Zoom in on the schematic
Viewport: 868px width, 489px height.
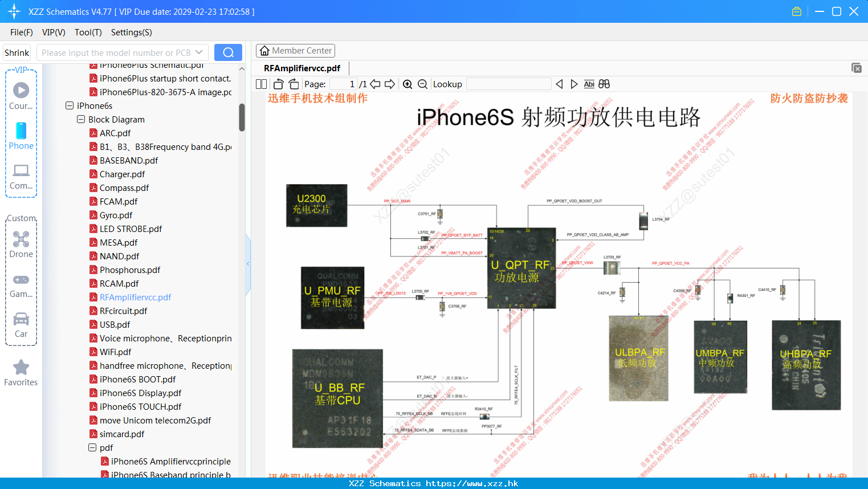click(407, 84)
